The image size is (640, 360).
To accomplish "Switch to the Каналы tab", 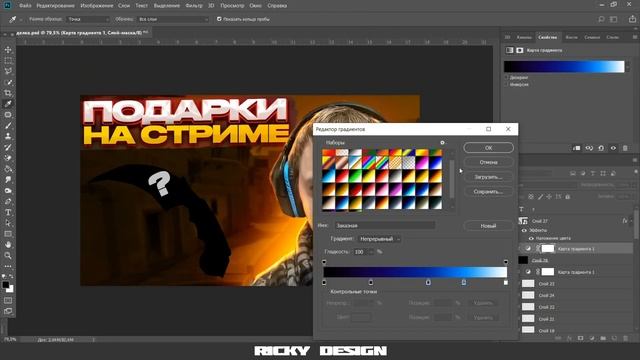I will point(524,37).
